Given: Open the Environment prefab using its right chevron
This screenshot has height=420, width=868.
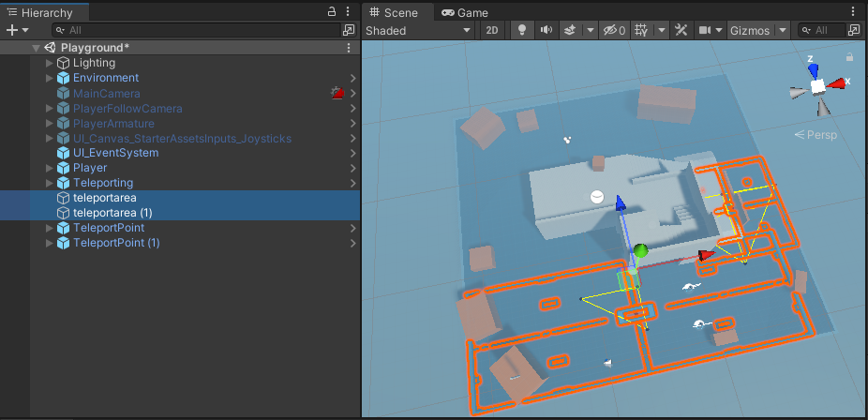Looking at the screenshot, I should (352, 78).
